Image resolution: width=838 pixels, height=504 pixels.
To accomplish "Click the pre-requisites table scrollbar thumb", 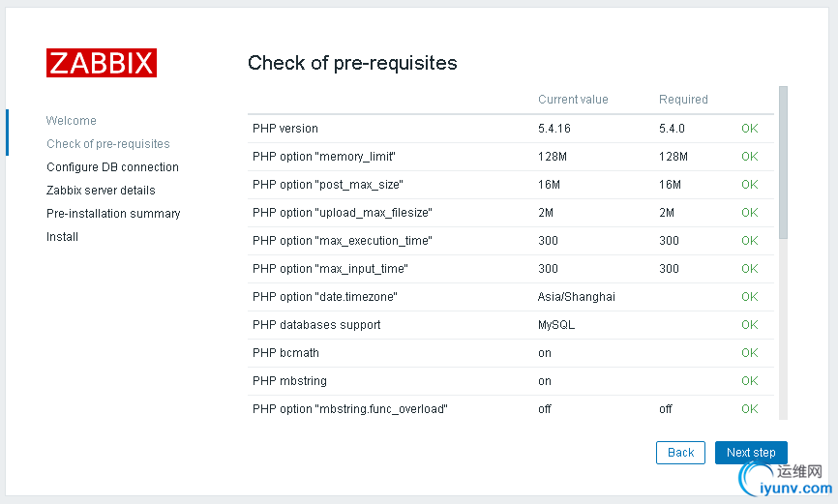I will (783, 163).
